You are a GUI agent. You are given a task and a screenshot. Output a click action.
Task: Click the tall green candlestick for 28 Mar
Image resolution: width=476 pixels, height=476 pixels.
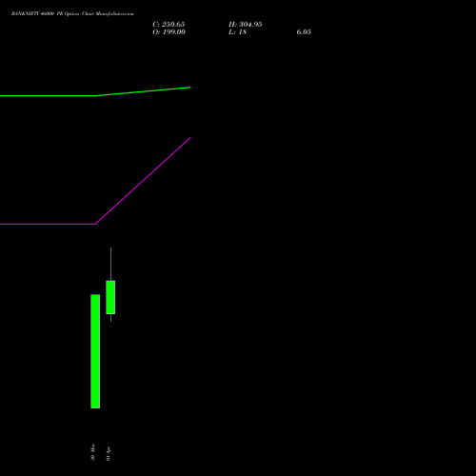coord(95,351)
